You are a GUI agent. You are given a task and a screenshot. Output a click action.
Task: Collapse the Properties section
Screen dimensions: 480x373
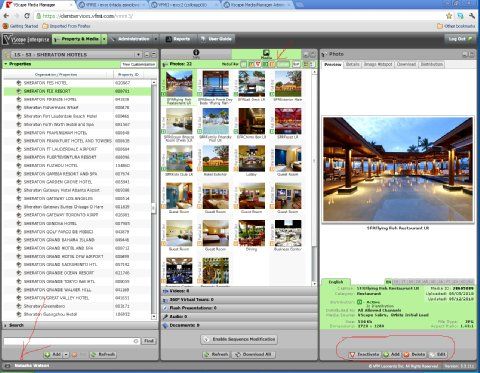pos(6,64)
